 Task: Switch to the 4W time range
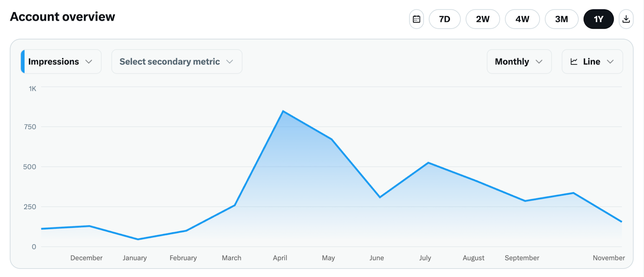(522, 19)
